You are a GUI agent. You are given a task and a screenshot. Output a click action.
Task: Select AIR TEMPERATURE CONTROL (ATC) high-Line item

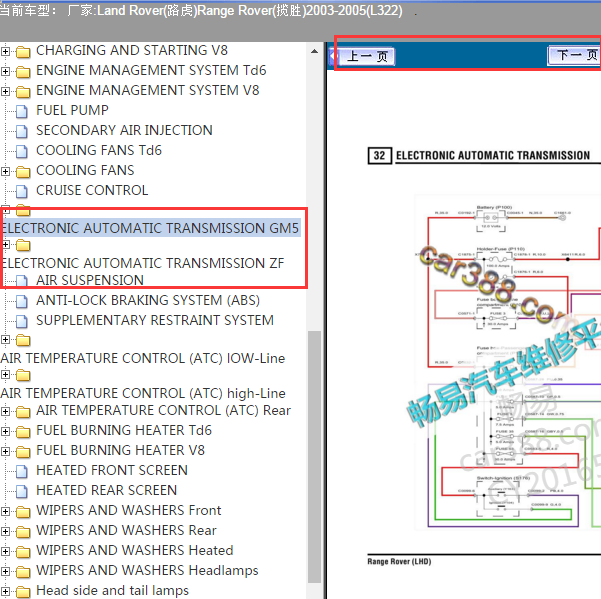tap(143, 393)
